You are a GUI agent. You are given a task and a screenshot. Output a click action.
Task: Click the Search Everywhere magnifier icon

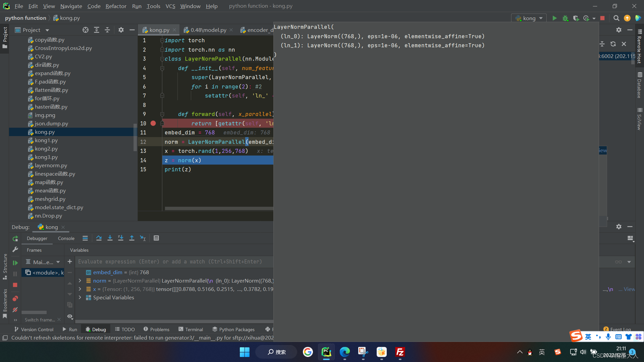[616, 18]
